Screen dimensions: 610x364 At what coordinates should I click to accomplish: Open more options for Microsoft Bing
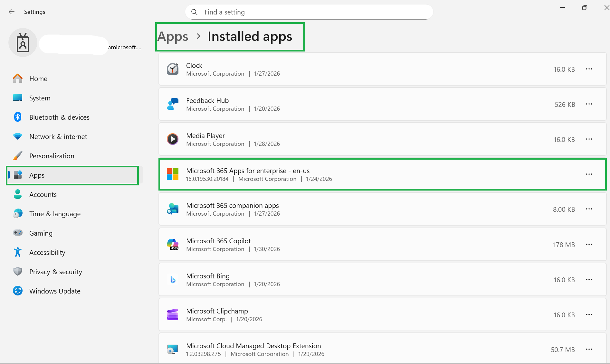(589, 279)
